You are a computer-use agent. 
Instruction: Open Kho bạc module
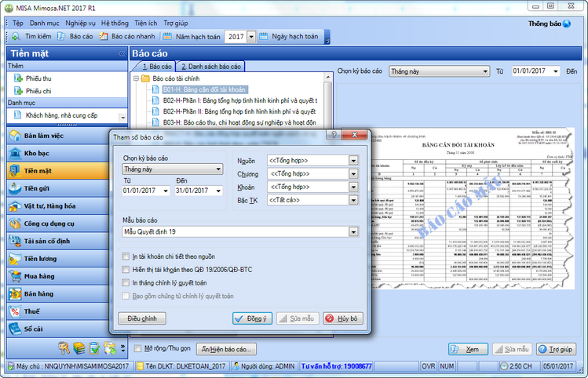click(x=58, y=153)
